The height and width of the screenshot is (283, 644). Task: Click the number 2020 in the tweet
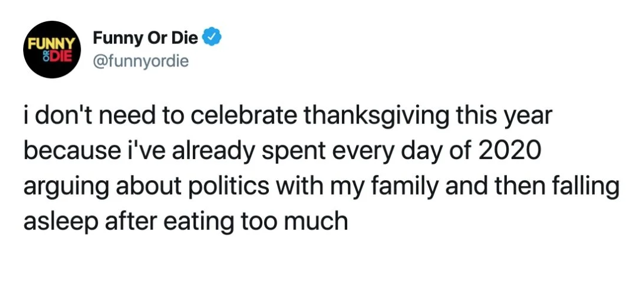click(508, 151)
